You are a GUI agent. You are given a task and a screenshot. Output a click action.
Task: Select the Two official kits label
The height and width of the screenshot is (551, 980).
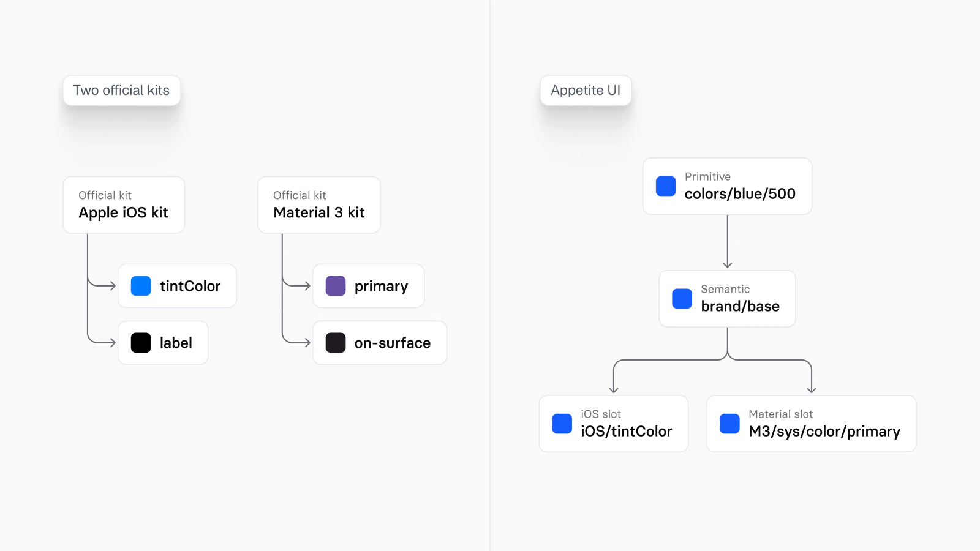click(121, 91)
